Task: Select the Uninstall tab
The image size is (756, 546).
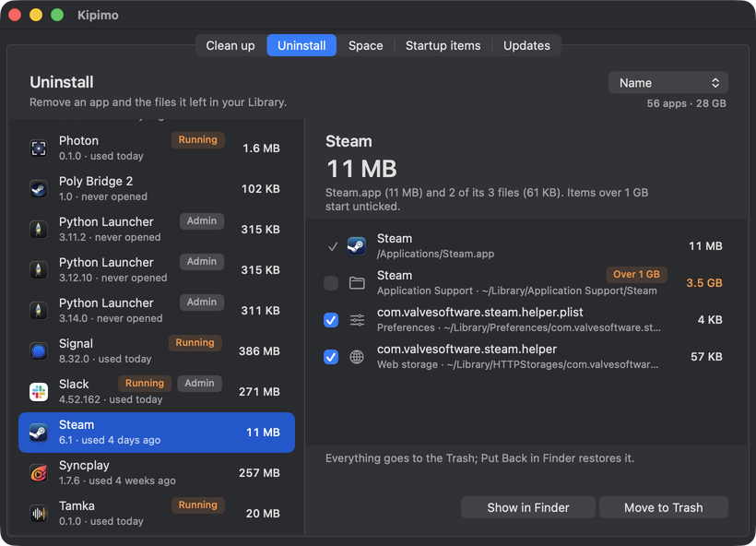Action: (301, 45)
